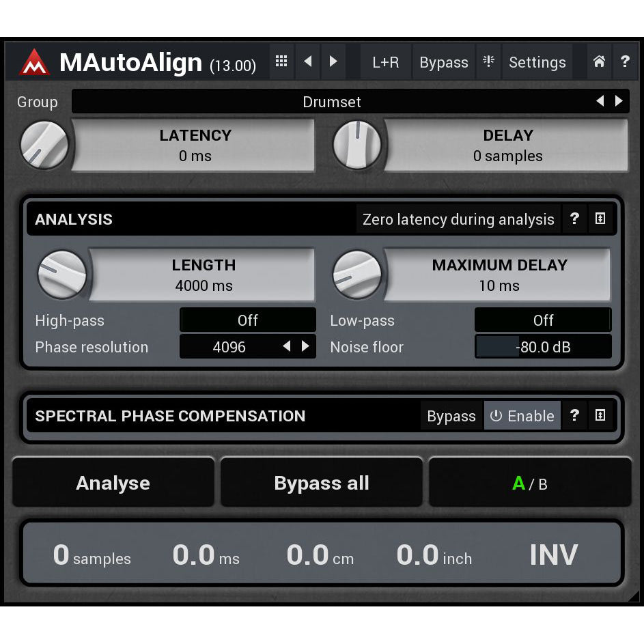Open Spectral Phase Compensation help icon
The width and height of the screenshot is (644, 644).
point(574,416)
